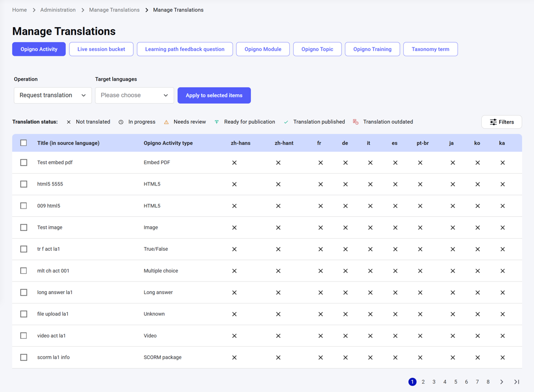Switch to the Opigno Activity tab
Screen dimensions: 534x392
pos(39,49)
